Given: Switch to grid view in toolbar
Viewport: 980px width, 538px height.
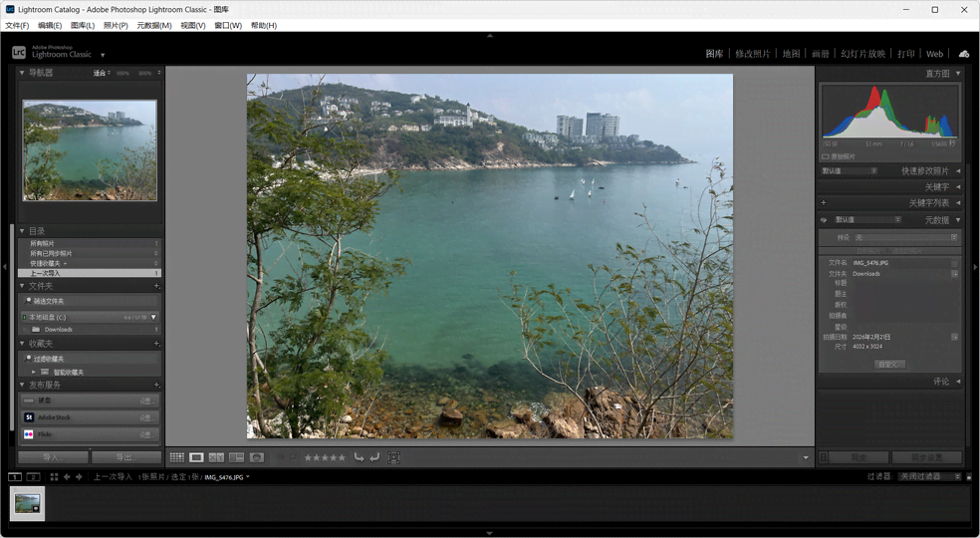Looking at the screenshot, I should point(176,457).
